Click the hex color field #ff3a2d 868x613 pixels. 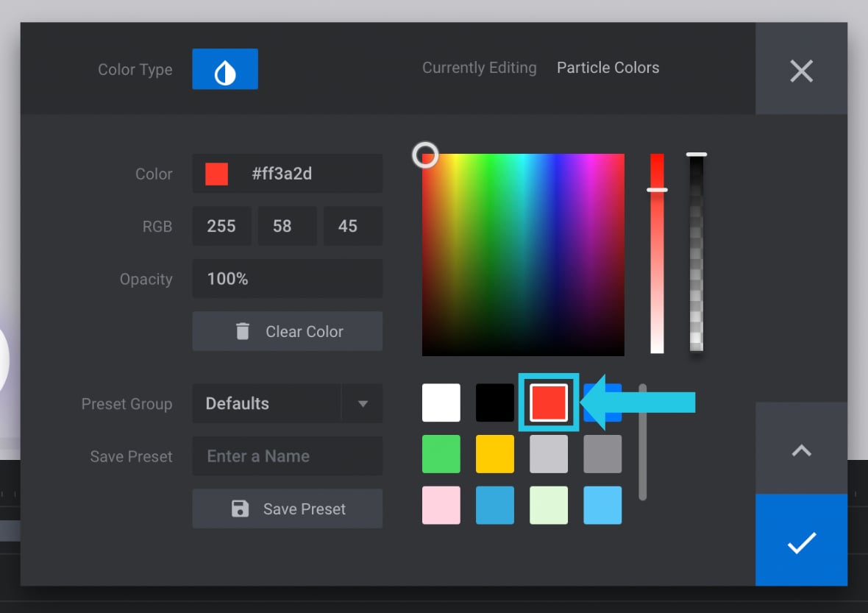click(x=288, y=174)
